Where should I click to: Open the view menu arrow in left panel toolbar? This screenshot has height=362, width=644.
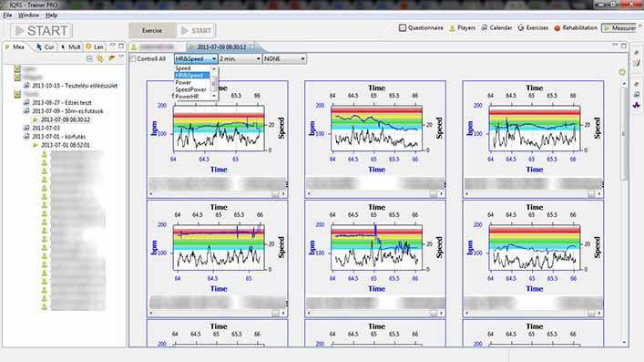click(x=121, y=57)
